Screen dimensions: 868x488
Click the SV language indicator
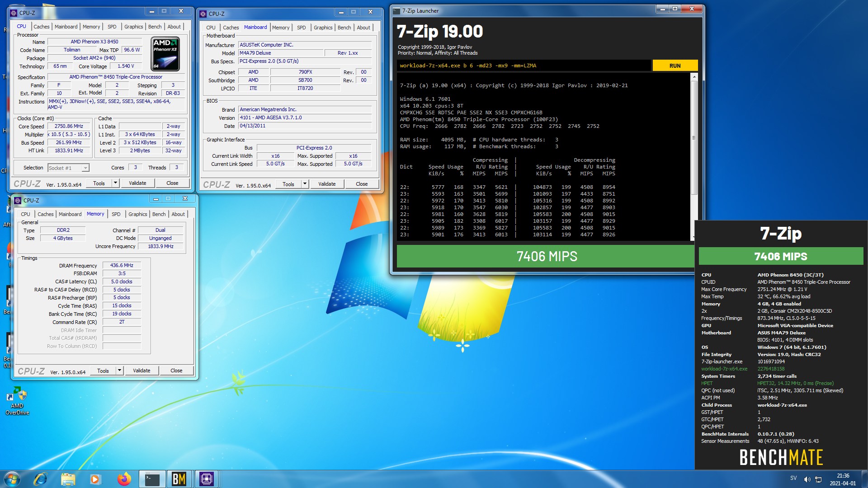(x=793, y=478)
